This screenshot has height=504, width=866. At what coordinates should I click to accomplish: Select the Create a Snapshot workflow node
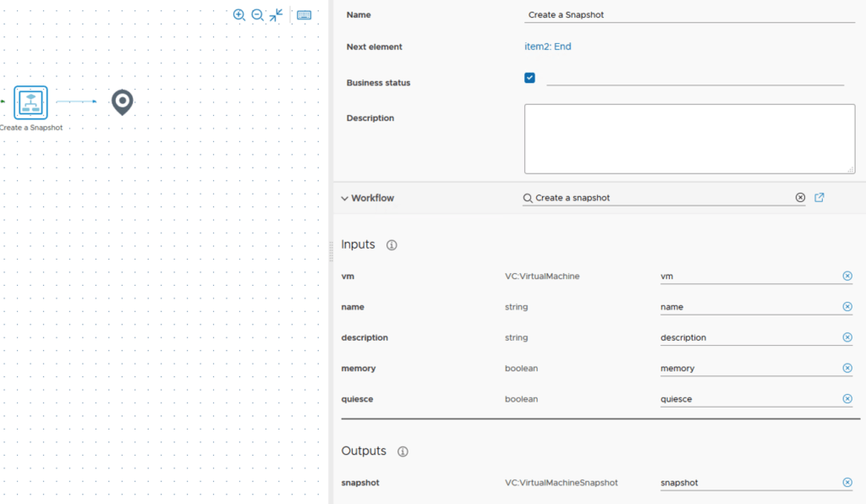pos(31,102)
